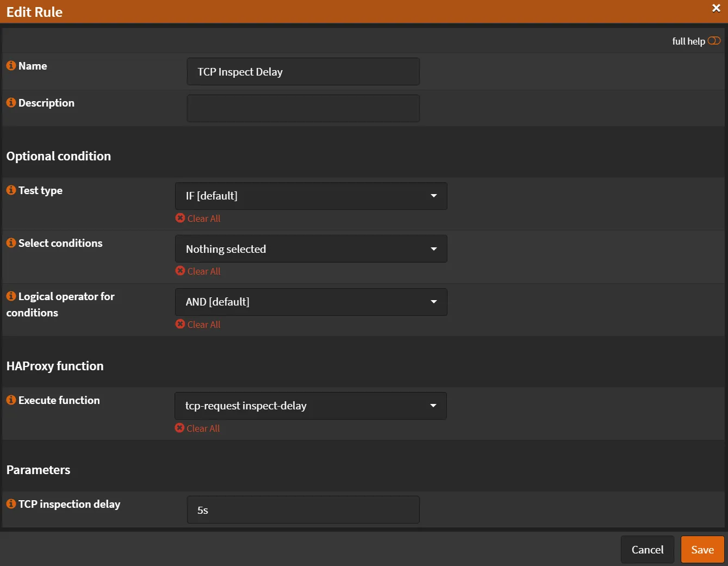Open the Logical operator AND dropdown
This screenshot has width=728, height=566.
point(311,302)
